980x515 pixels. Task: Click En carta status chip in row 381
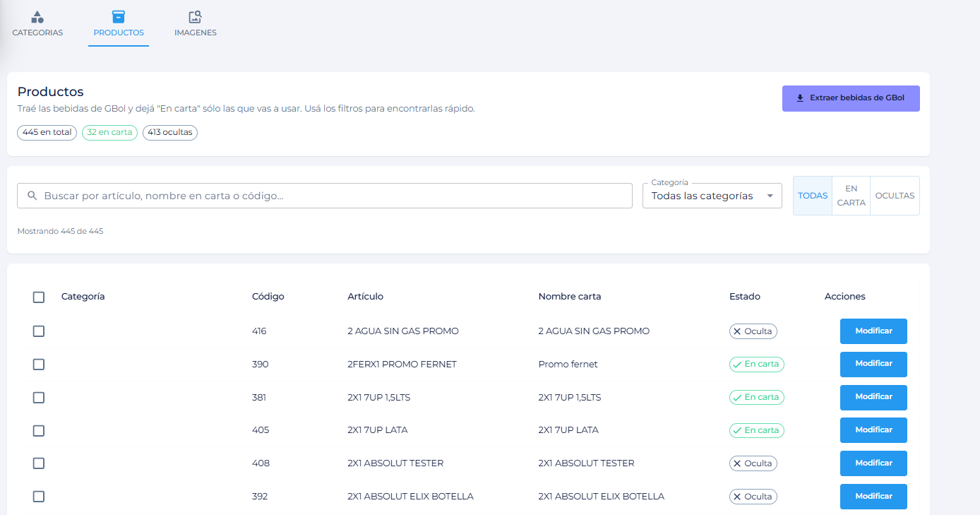[757, 398]
